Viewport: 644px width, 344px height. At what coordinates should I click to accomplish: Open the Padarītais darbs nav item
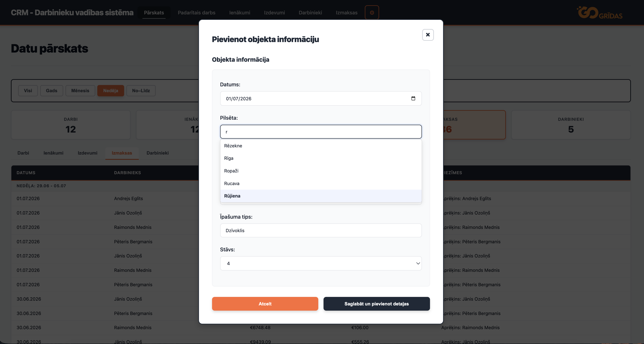tap(197, 12)
